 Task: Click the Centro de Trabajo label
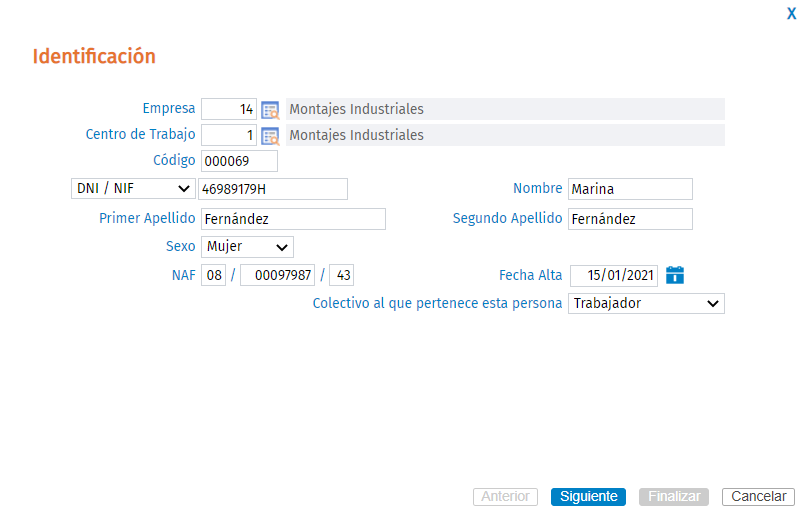[140, 135]
